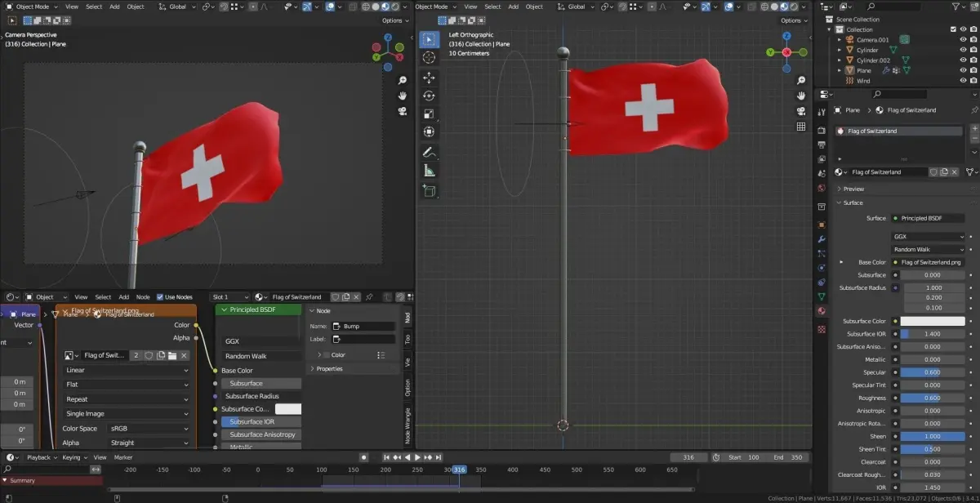Disable Plane in renders via camera icon
The width and height of the screenshot is (980, 503).
973,70
